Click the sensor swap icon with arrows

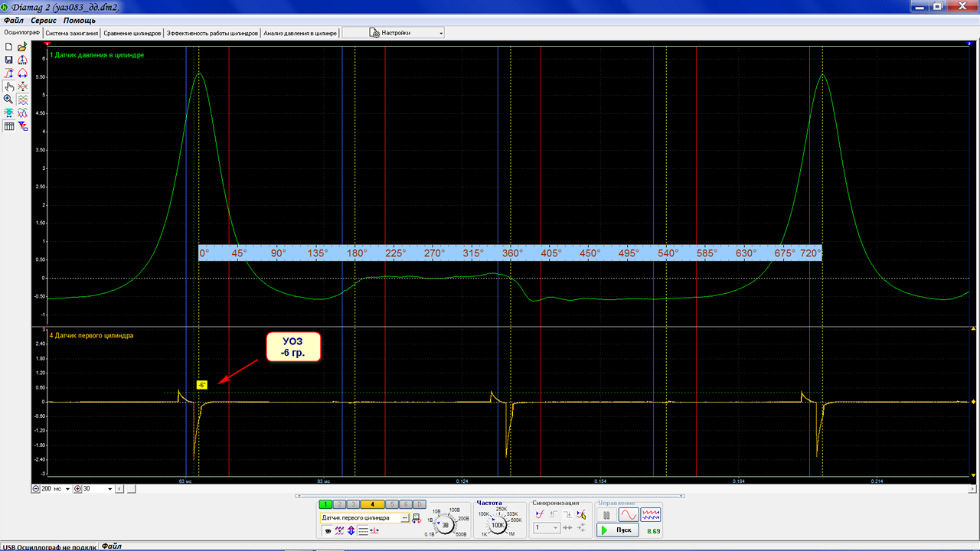pos(416,518)
